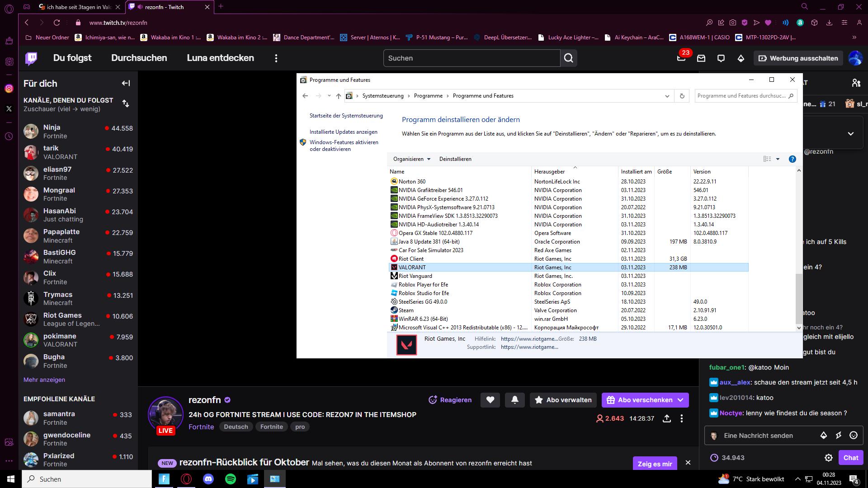Click the Twitch home logo icon
Screen dimensions: 868x488
pyautogui.click(x=31, y=58)
